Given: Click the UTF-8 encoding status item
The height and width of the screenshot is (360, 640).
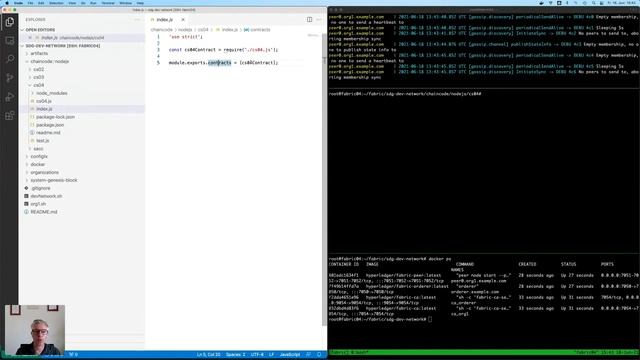Looking at the screenshot, I should (257, 354).
